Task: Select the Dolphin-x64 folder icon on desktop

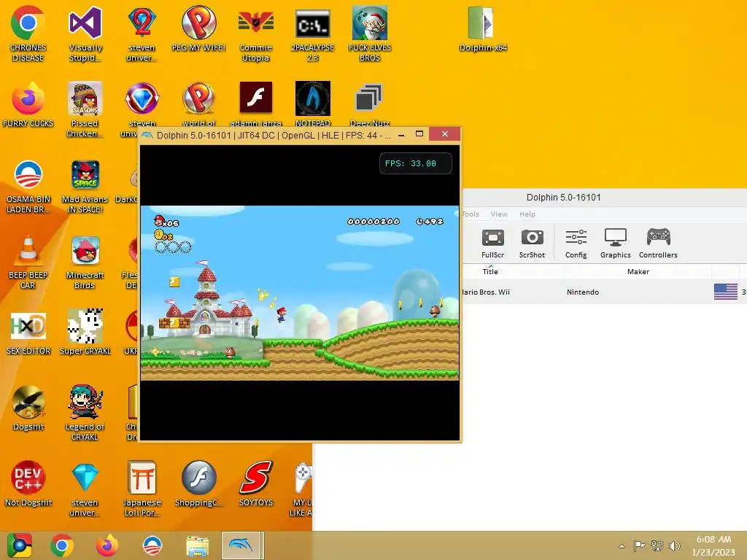Action: 483,28
